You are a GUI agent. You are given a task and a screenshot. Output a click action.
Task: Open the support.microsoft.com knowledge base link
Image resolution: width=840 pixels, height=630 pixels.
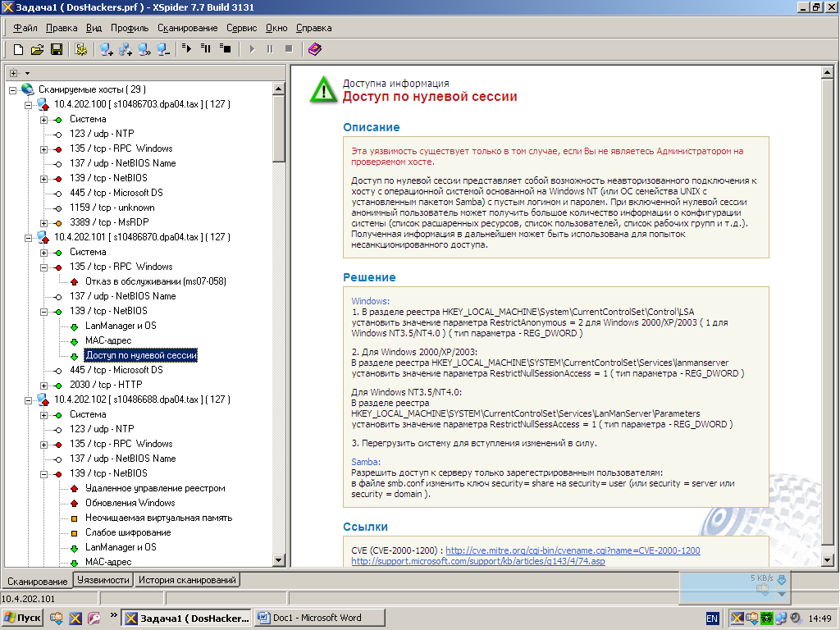coord(477,561)
